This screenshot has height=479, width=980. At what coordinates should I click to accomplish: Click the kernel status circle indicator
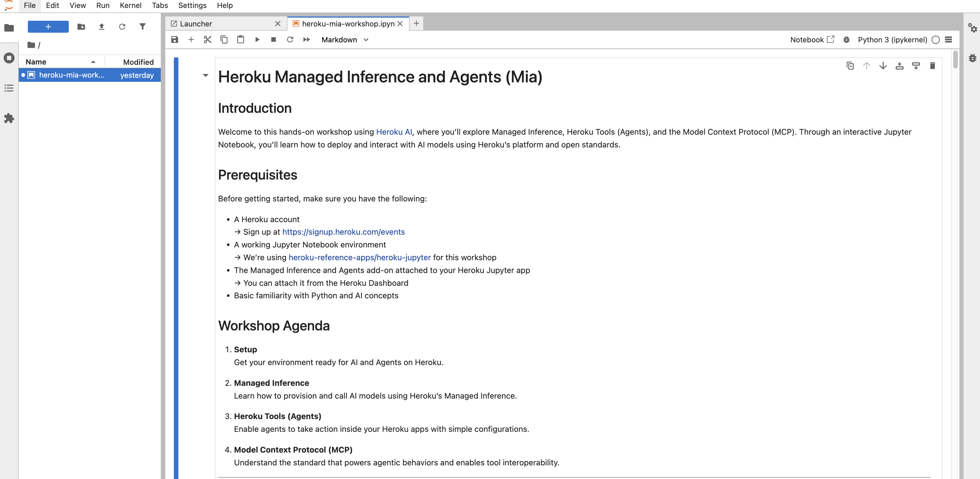point(936,39)
